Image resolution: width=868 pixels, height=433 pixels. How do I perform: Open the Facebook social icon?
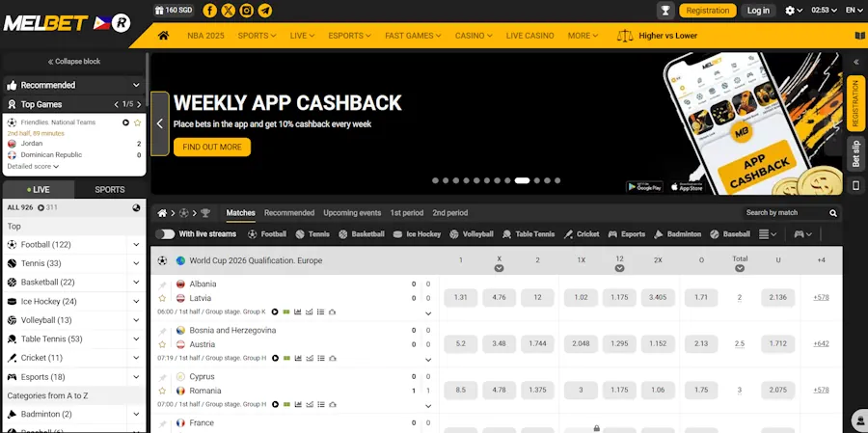click(210, 11)
